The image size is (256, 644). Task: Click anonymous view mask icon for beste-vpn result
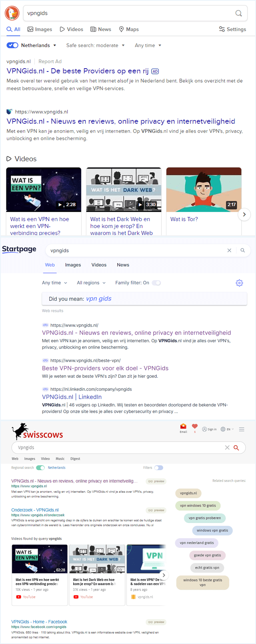coord(46,360)
